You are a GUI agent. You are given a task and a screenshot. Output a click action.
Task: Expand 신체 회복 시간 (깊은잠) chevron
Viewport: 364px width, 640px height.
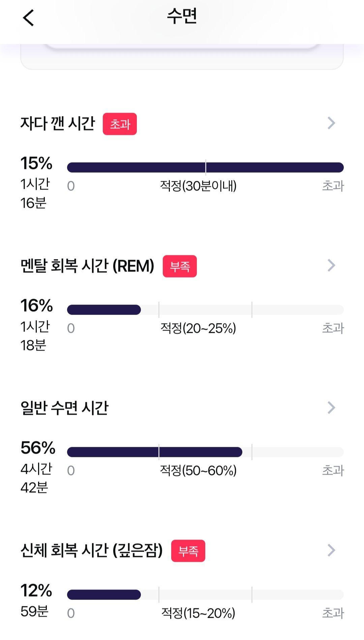click(x=331, y=550)
